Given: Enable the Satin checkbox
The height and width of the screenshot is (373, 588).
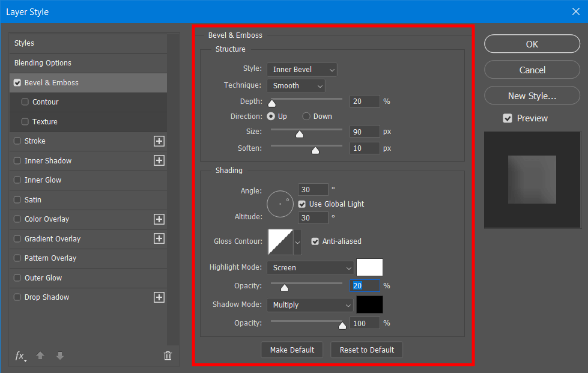Looking at the screenshot, I should [17, 199].
